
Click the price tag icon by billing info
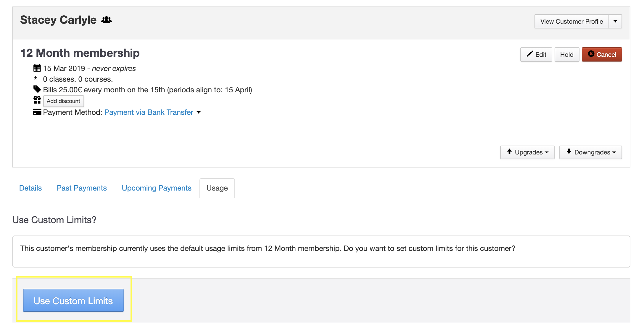pyautogui.click(x=37, y=89)
